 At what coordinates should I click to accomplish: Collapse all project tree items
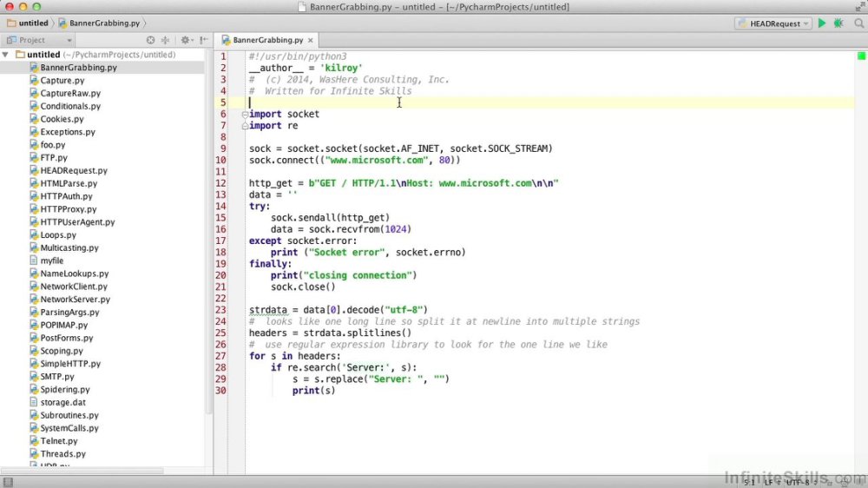[x=165, y=40]
